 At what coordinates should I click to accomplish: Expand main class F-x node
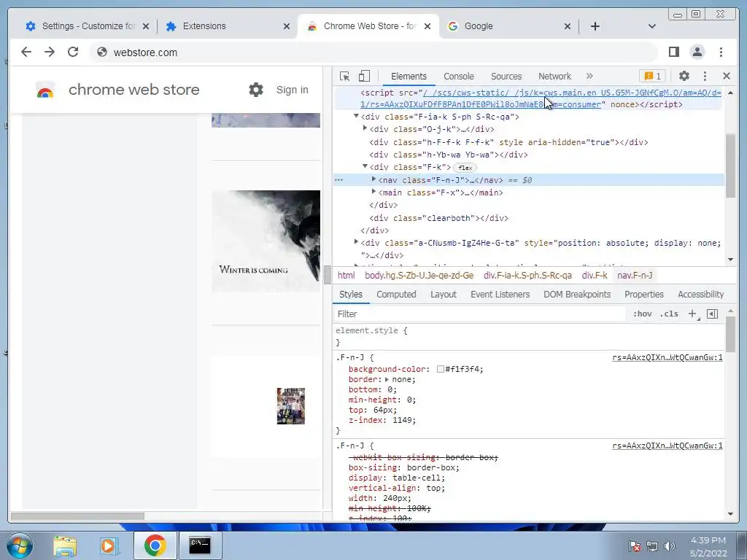coord(373,192)
